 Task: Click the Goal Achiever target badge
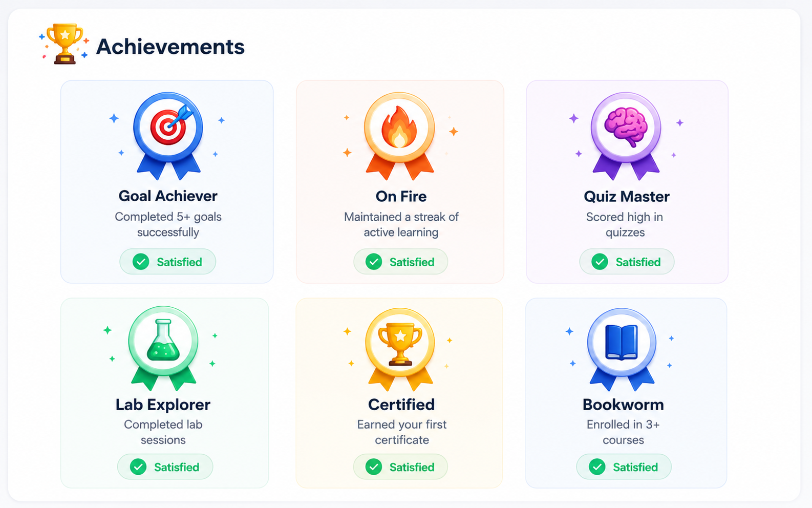168,136
